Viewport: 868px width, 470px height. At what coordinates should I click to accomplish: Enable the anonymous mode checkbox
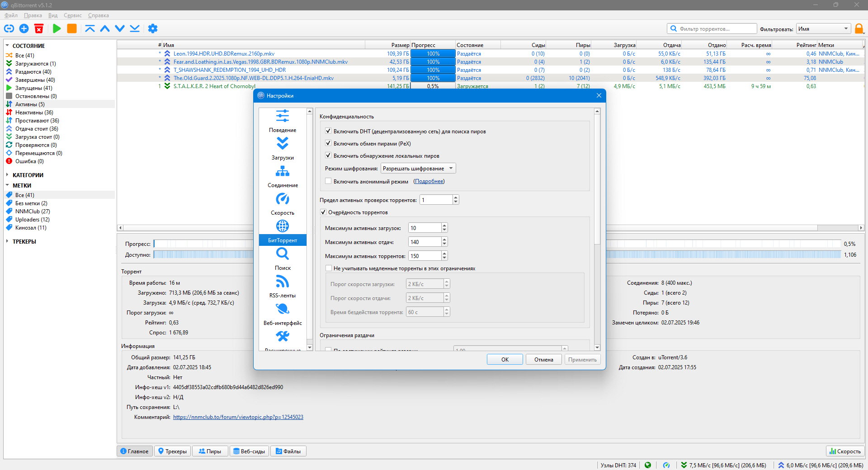point(328,181)
